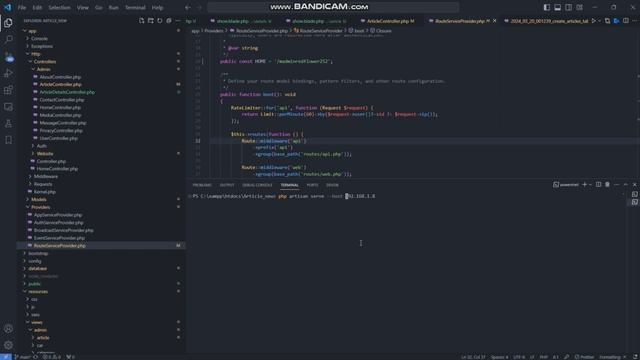Open the Search view in activity bar
640x360 pixels.
coord(8,40)
